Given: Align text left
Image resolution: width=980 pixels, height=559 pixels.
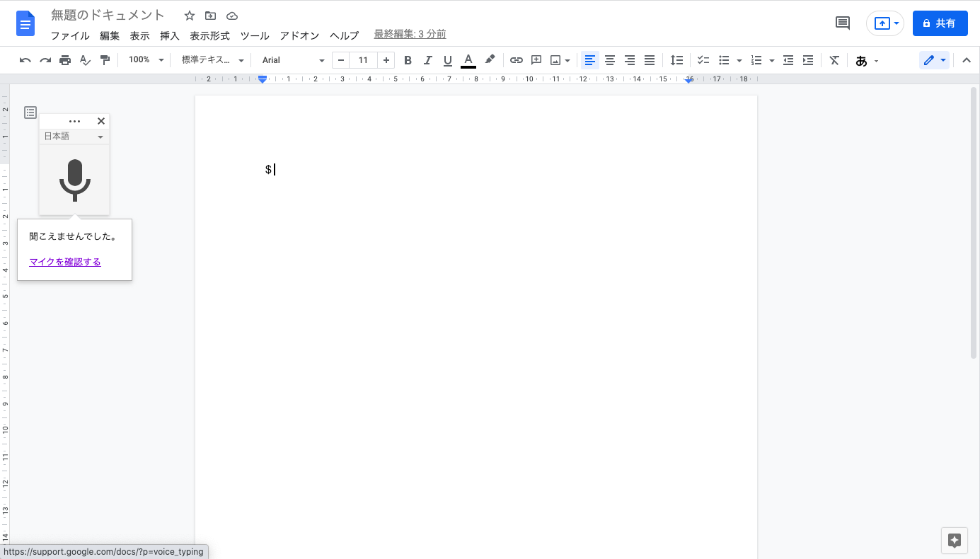Looking at the screenshot, I should pyautogui.click(x=590, y=60).
